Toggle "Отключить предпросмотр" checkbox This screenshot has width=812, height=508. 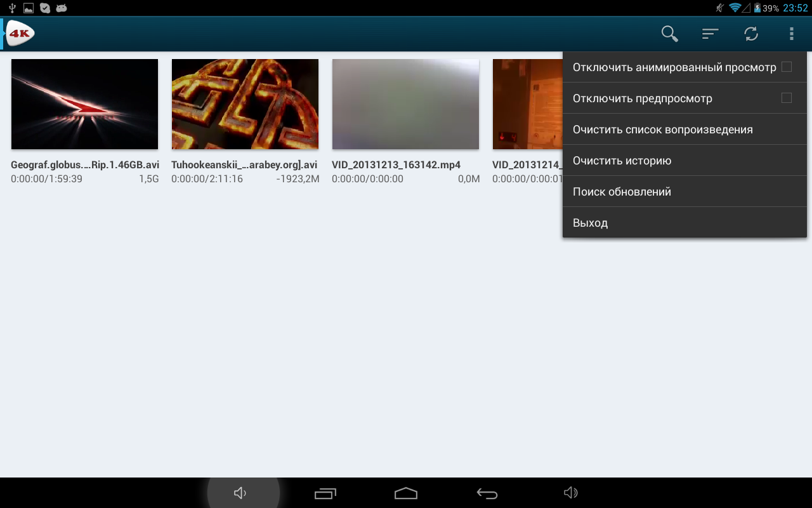click(787, 98)
